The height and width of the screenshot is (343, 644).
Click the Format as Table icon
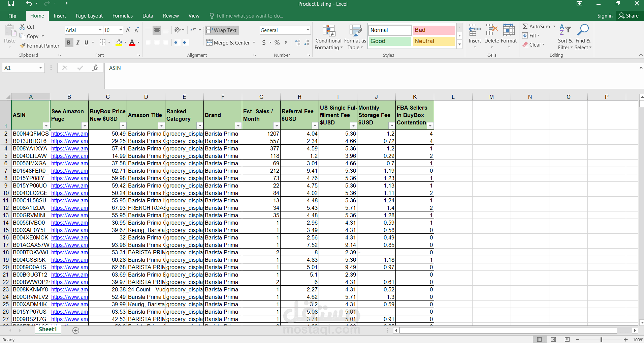coord(355,31)
